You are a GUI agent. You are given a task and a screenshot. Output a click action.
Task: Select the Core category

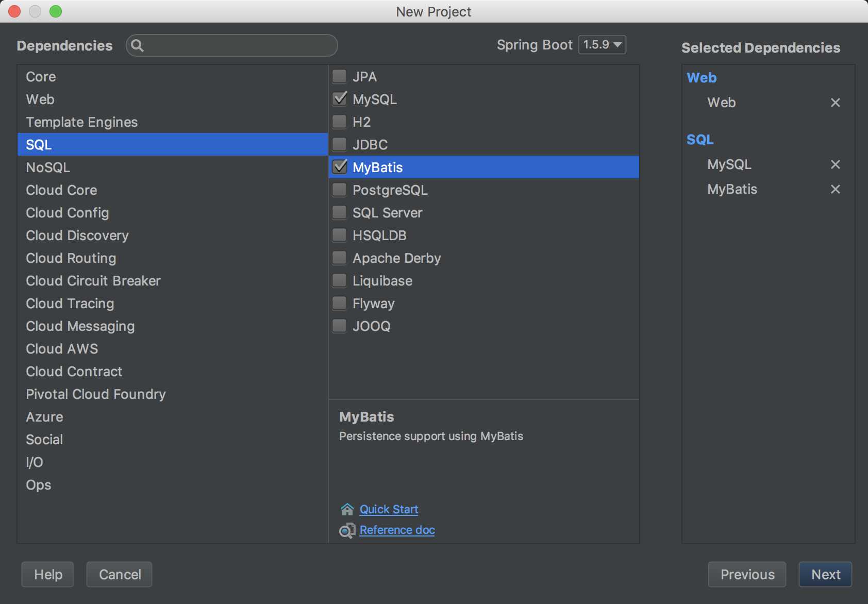(173, 76)
